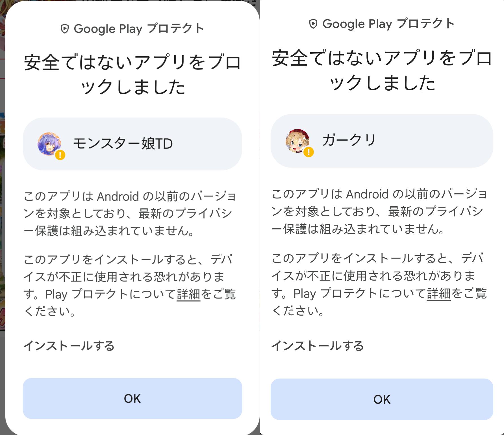Viewport: 504px width, 435px height.
Task: Tap the ガークリ app avatar icon
Action: point(297,141)
